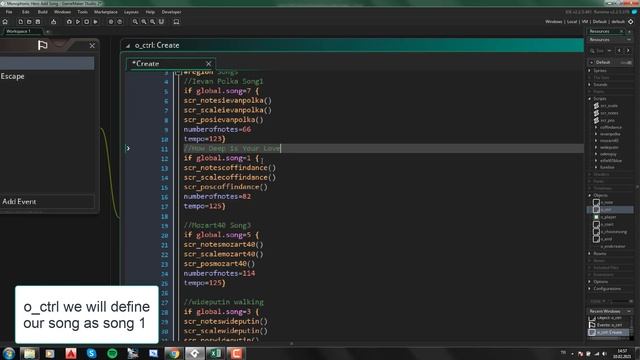Run the game play icon
This screenshot has width=640, height=360.
click(78, 22)
